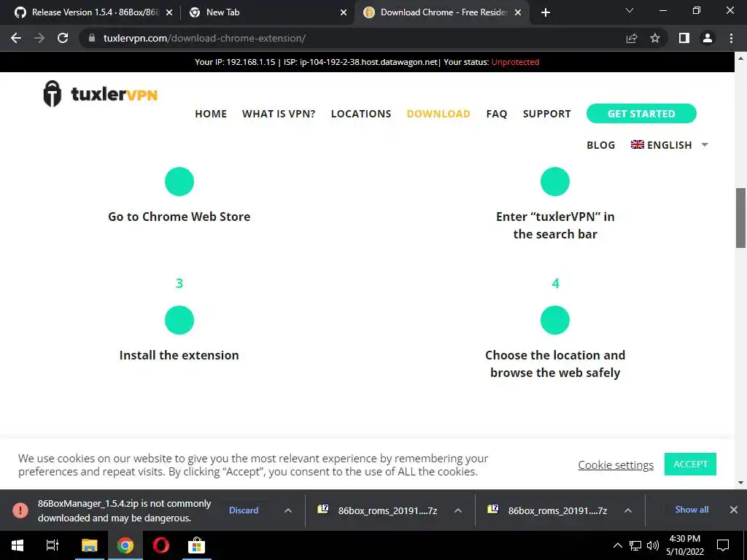Close the downloads bar
Screen dimensions: 747x560
click(x=734, y=510)
